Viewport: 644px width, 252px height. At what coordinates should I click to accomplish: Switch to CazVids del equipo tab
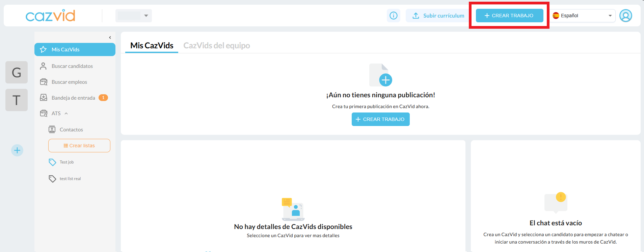(217, 46)
